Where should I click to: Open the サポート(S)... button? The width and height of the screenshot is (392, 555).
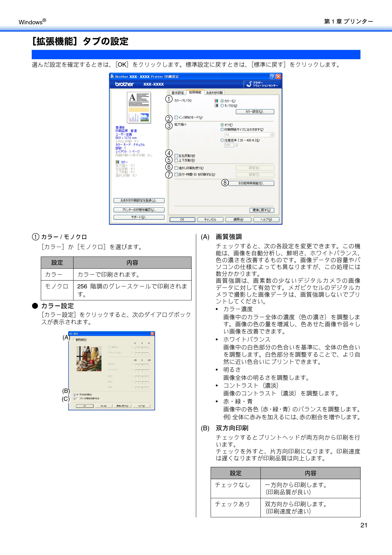click(139, 217)
